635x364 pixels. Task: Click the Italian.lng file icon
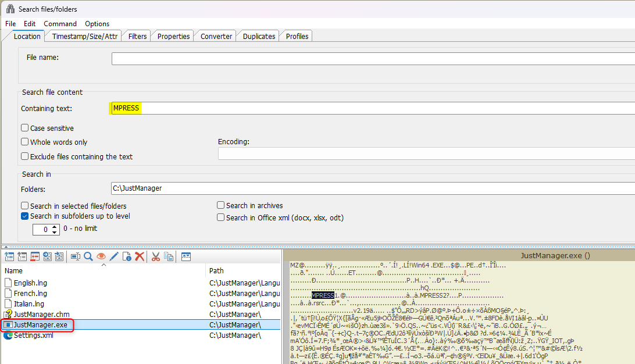pos(8,304)
